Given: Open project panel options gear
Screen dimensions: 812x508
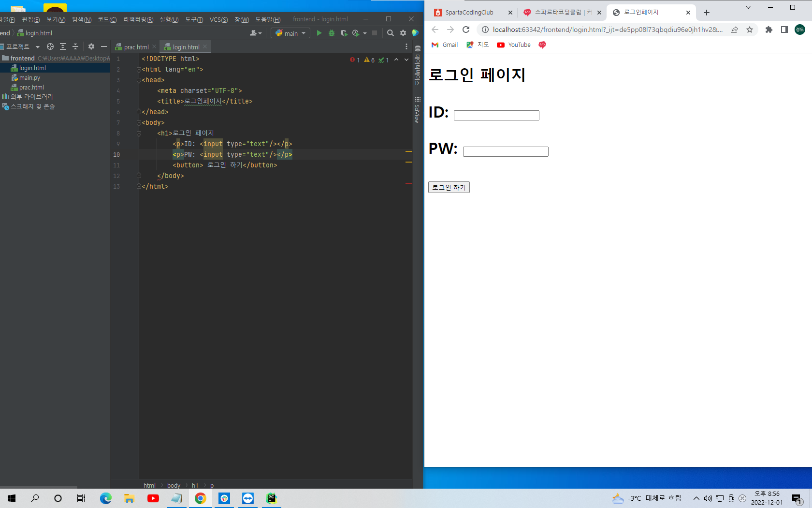Looking at the screenshot, I should coord(91,46).
